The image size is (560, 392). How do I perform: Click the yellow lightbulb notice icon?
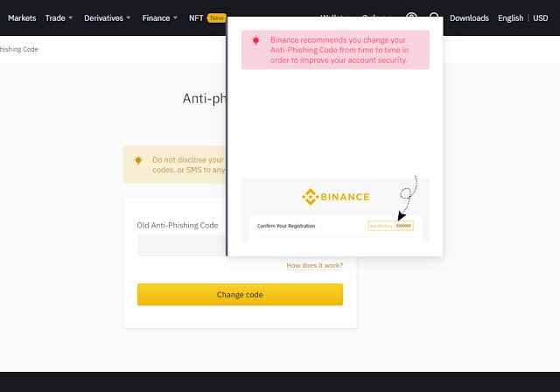coord(138,160)
